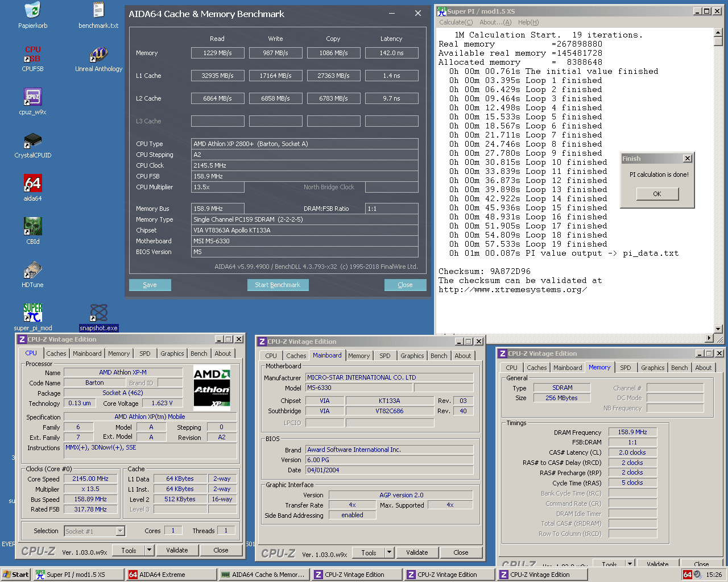728x582 pixels.
Task: Open Help menu in Super PI
Action: pyautogui.click(x=528, y=22)
